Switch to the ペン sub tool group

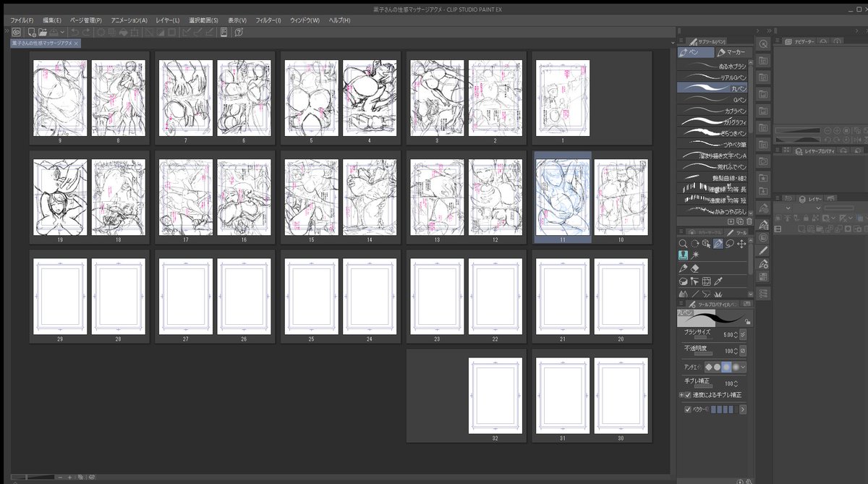tap(695, 53)
